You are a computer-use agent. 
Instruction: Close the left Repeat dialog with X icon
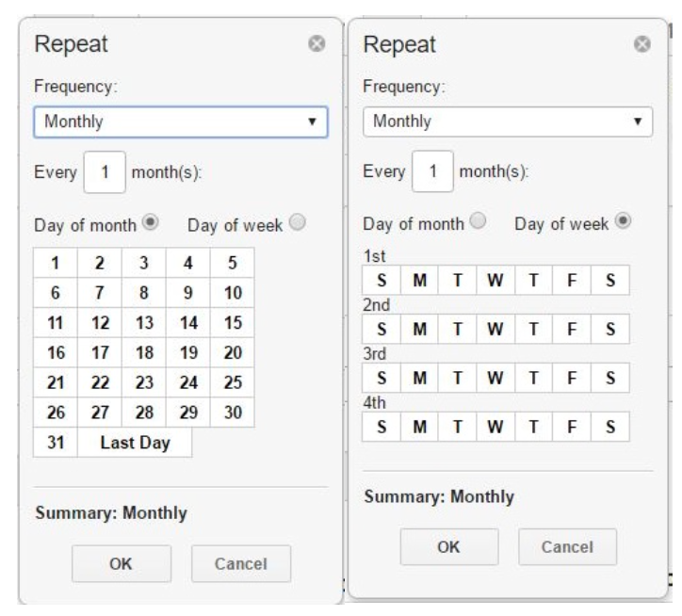[x=317, y=44]
